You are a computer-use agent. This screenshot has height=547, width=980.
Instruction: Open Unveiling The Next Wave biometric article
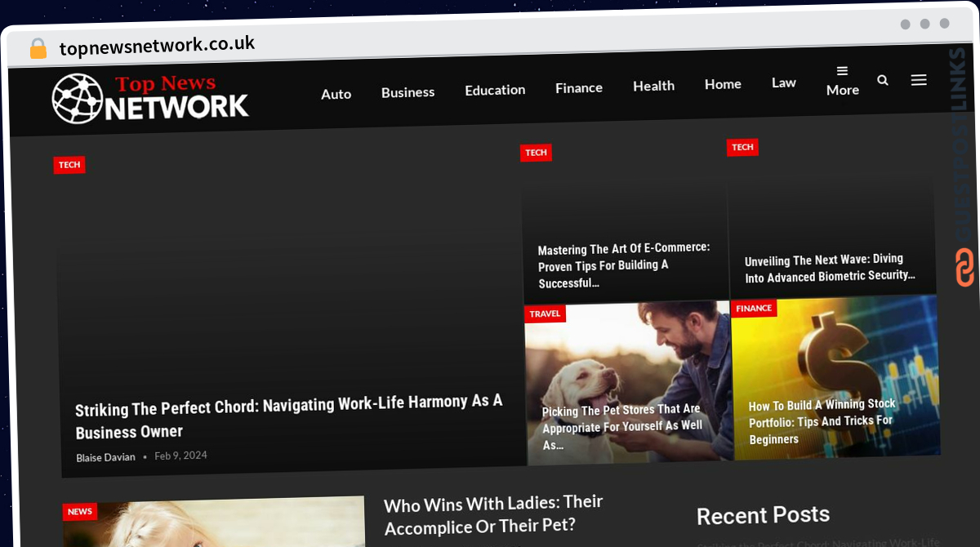click(x=830, y=269)
